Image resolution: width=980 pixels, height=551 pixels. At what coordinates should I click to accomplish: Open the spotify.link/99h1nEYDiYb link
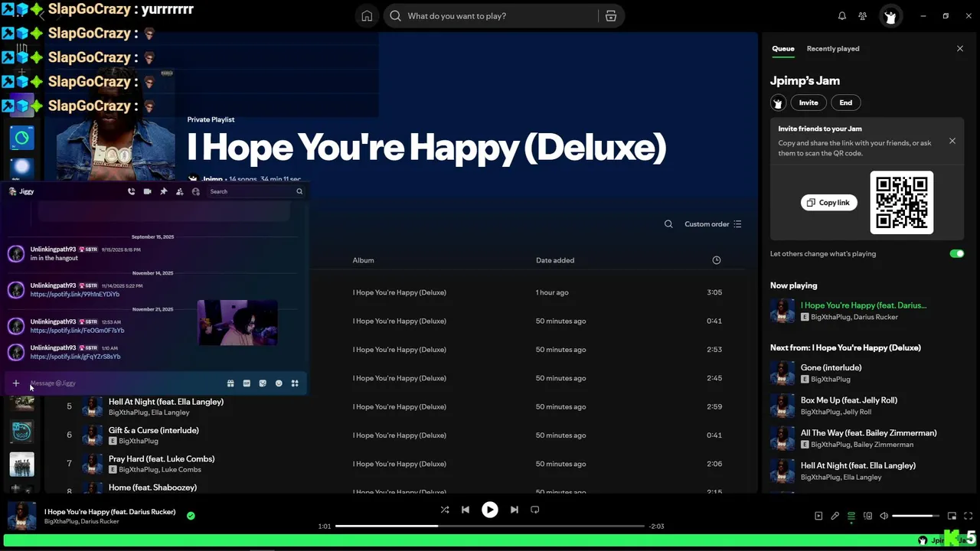pos(75,295)
